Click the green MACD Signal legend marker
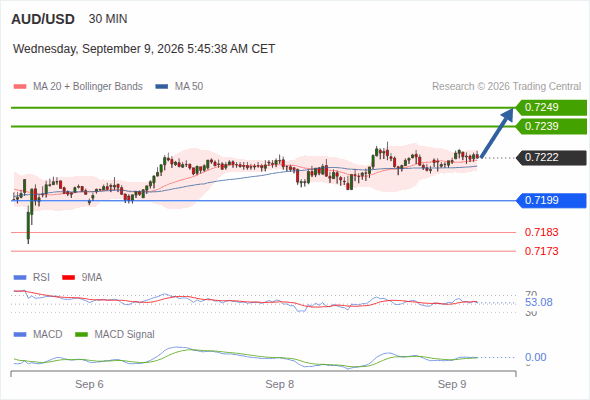This screenshot has width=590, height=400. tap(81, 335)
